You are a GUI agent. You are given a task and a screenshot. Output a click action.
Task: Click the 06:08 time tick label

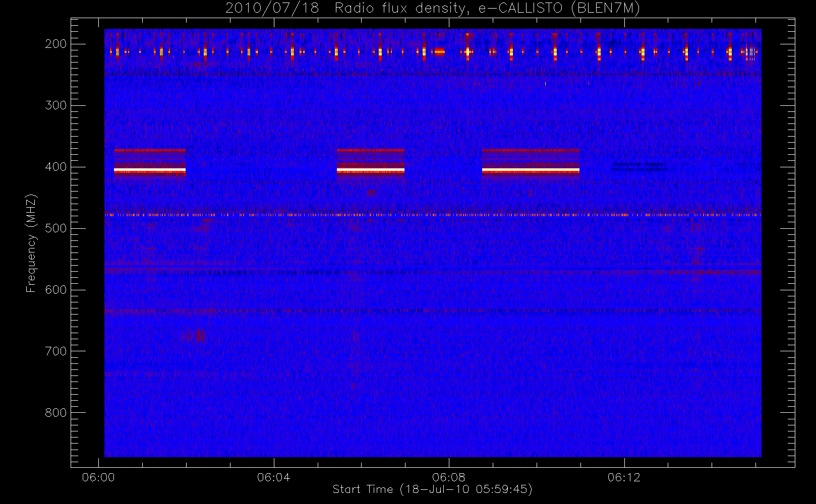[x=449, y=477]
